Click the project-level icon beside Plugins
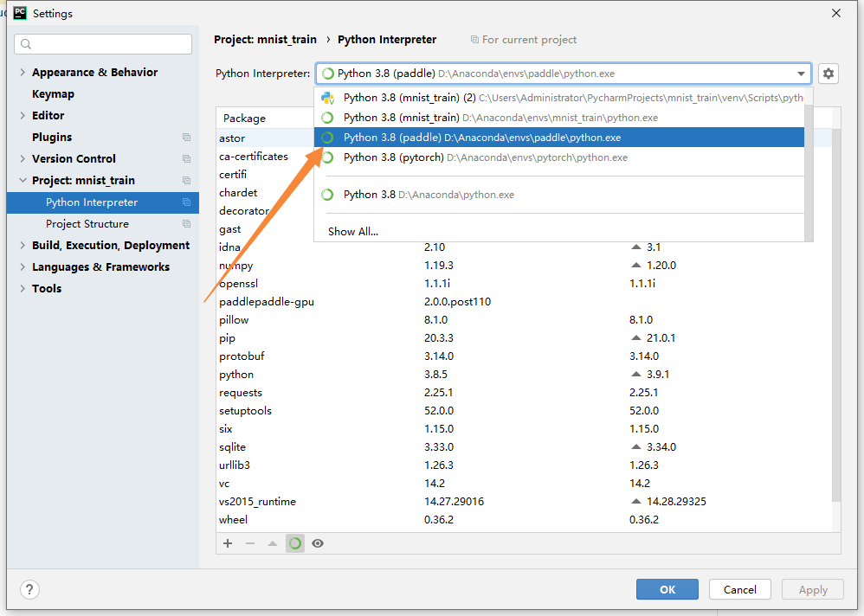 (186, 137)
